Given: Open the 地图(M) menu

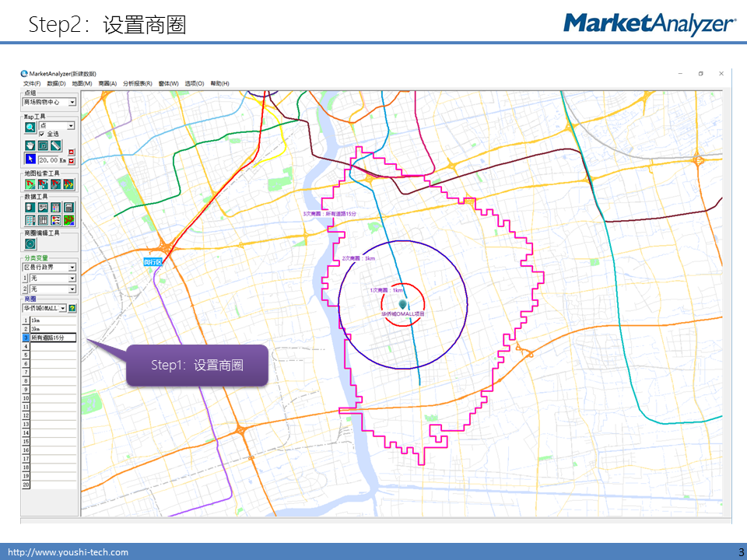Looking at the screenshot, I should click(82, 83).
